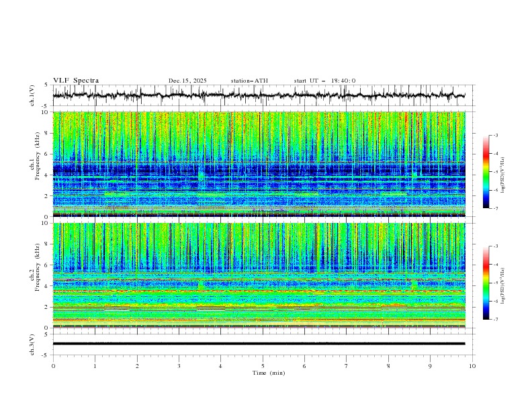Click time axis tick label "3"

coord(179,366)
